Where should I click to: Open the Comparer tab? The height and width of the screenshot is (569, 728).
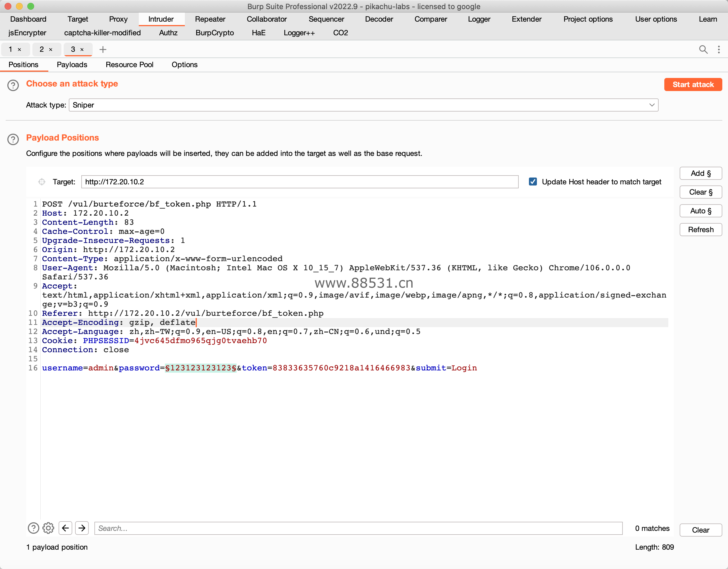tap(431, 19)
